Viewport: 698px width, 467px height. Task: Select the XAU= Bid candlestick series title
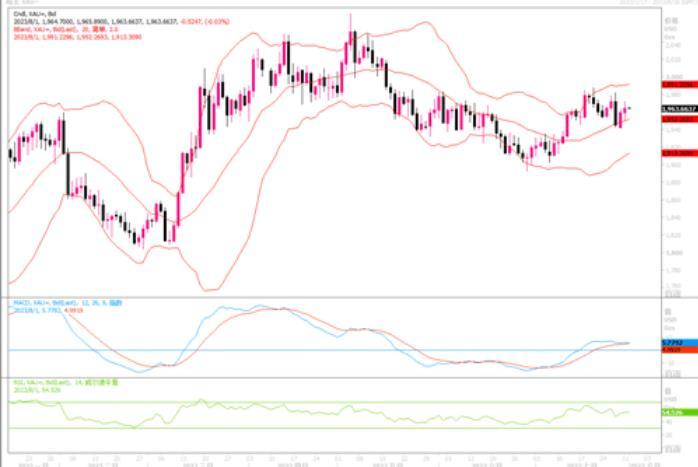(x=30, y=14)
